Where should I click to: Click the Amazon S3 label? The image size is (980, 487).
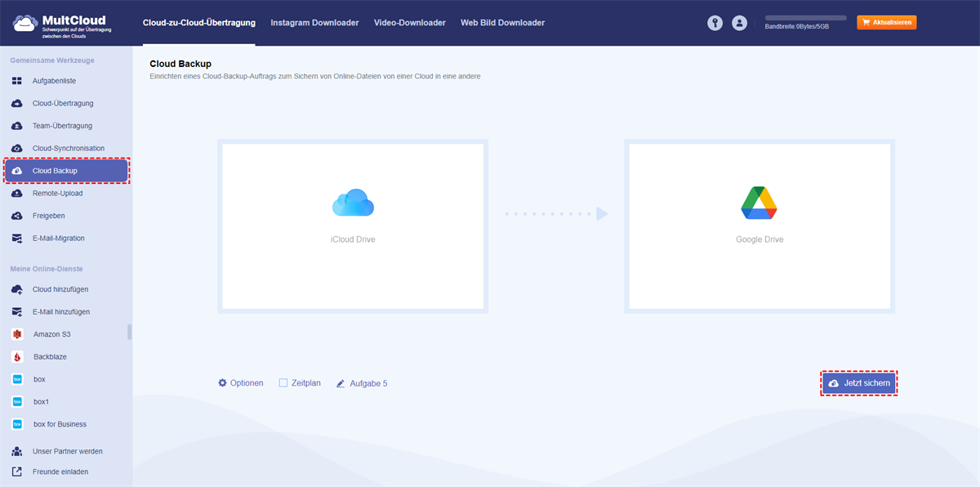52,335
